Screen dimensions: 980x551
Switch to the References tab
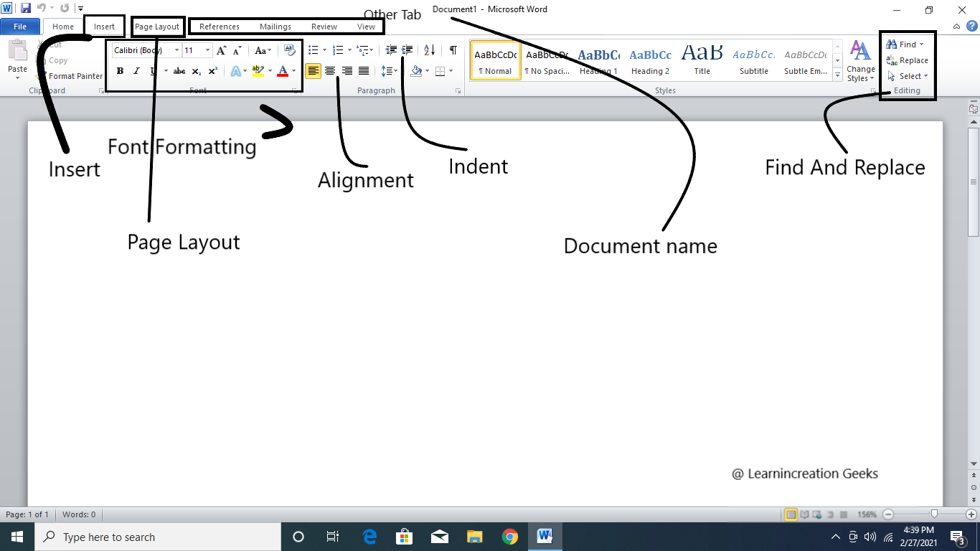(x=220, y=27)
